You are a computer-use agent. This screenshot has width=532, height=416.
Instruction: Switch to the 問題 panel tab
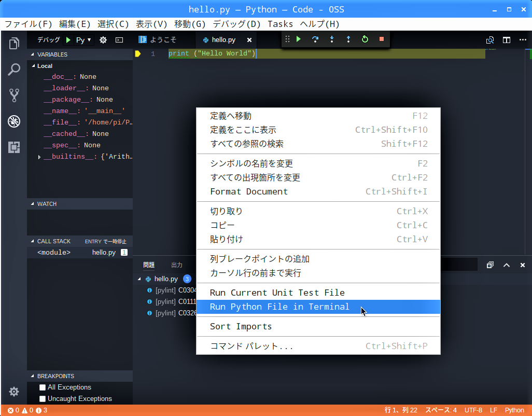coord(149,265)
